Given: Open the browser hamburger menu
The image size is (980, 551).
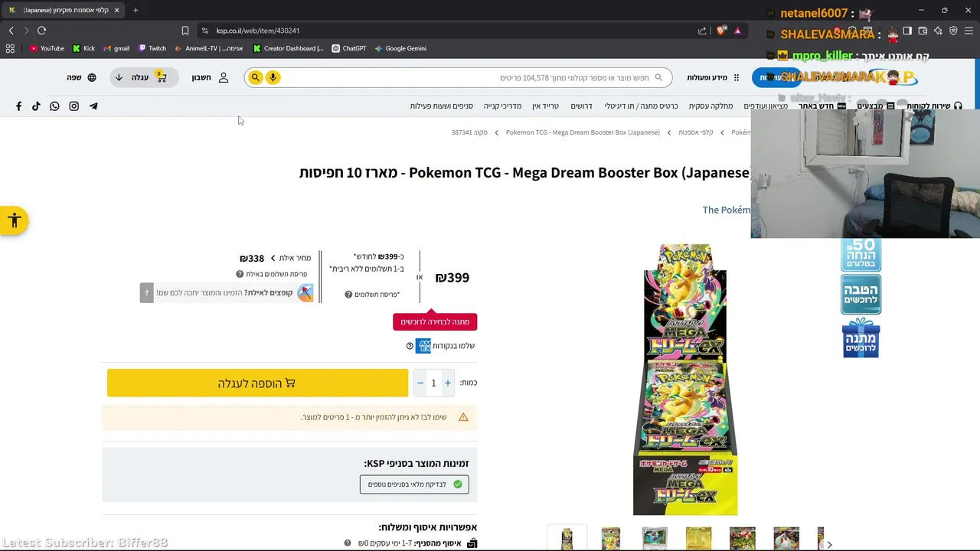Looking at the screenshot, I should pos(969,31).
